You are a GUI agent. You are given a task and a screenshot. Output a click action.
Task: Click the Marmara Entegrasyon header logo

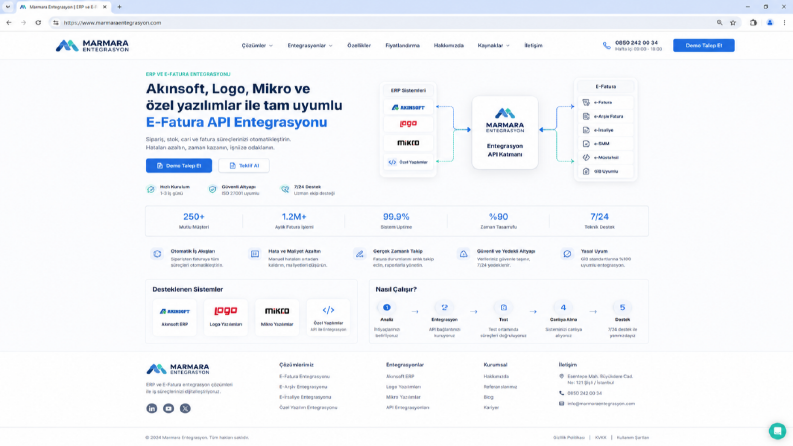pyautogui.click(x=92, y=46)
